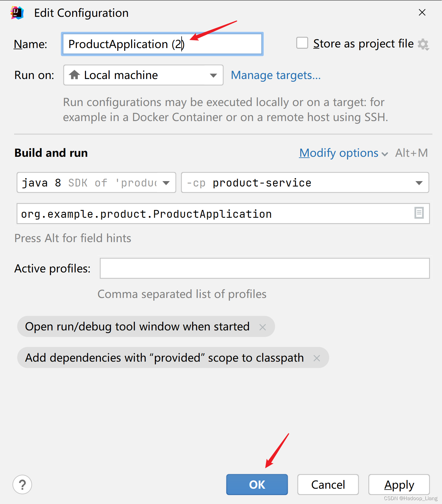Click the gear icon beside Store as project file
This screenshot has height=504, width=442.
(423, 44)
